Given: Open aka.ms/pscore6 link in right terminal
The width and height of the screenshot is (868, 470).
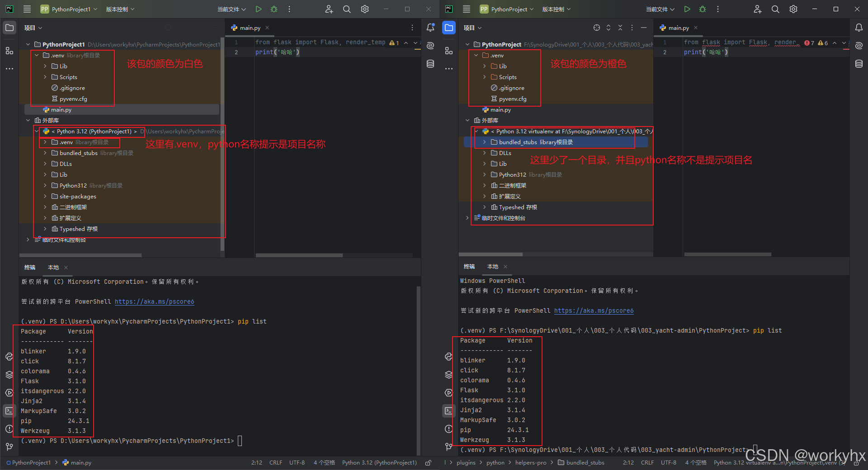Looking at the screenshot, I should tap(594, 310).
